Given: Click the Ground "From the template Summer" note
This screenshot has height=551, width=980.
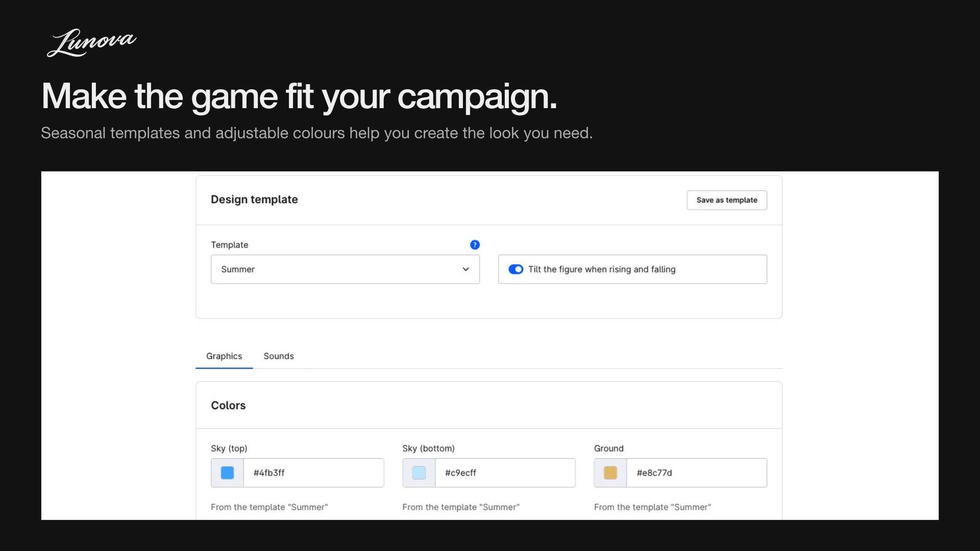Looking at the screenshot, I should click(652, 507).
